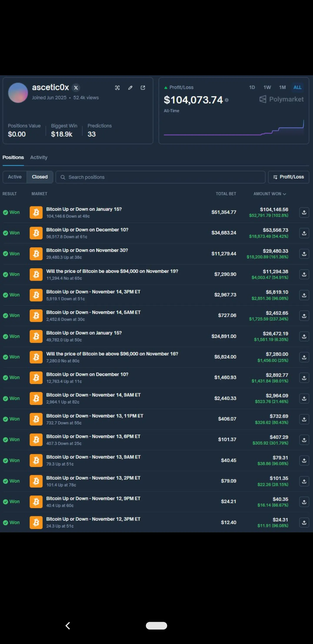Select the 1W profit/loss range
313x644 pixels.
[267, 87]
